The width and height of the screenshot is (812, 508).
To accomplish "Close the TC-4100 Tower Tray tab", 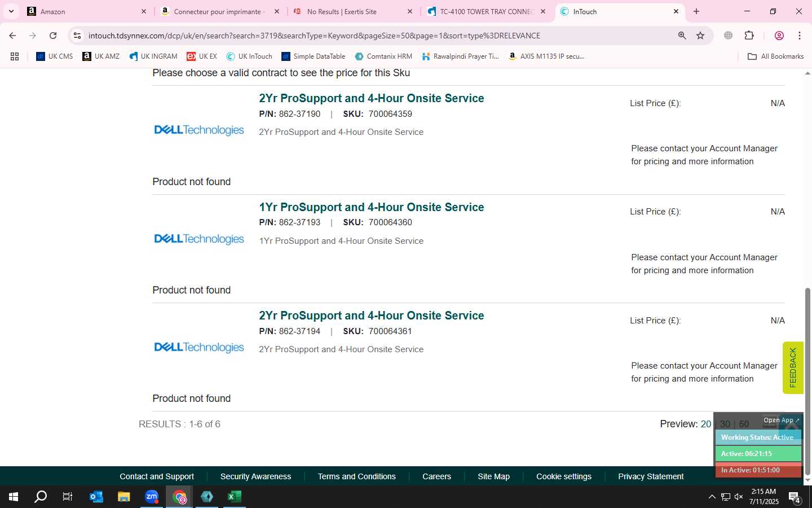I will click(x=543, y=11).
